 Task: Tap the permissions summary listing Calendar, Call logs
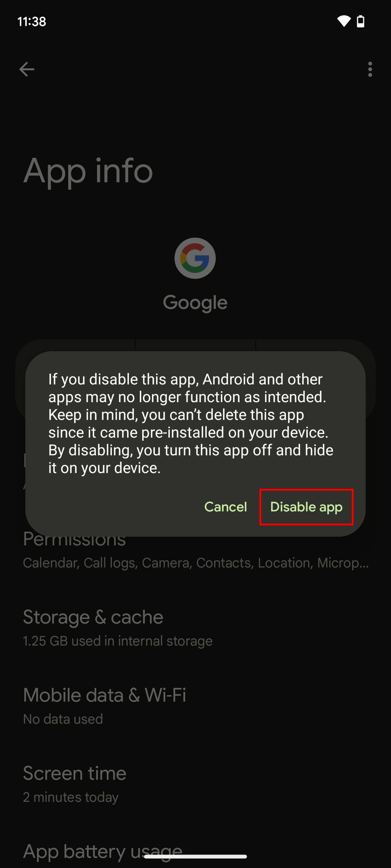click(196, 563)
